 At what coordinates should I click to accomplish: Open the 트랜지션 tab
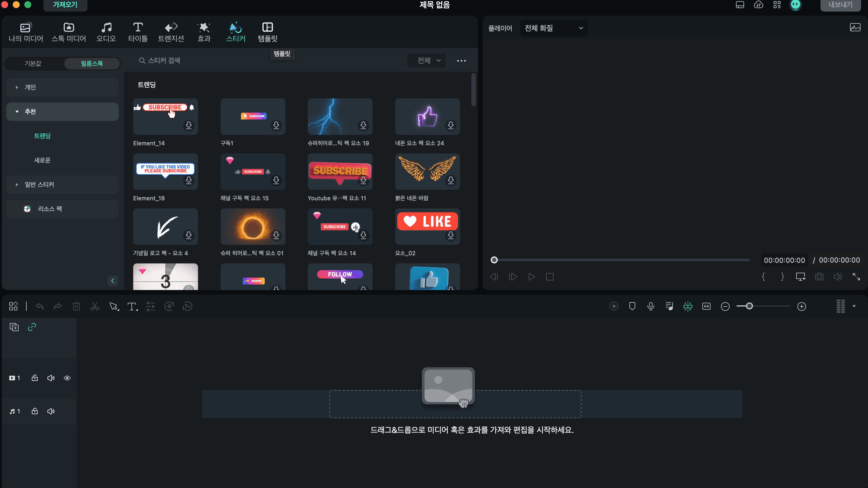[171, 32]
